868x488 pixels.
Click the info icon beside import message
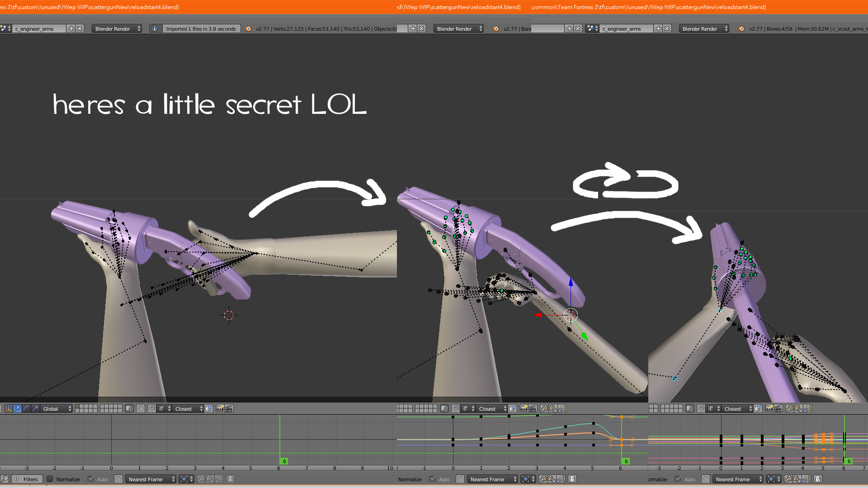155,28
